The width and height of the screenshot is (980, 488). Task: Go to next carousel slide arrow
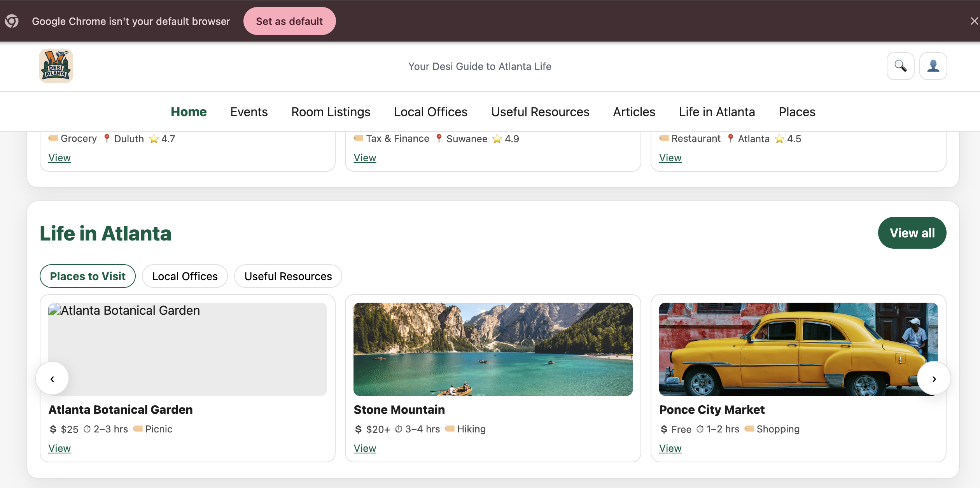(934, 378)
